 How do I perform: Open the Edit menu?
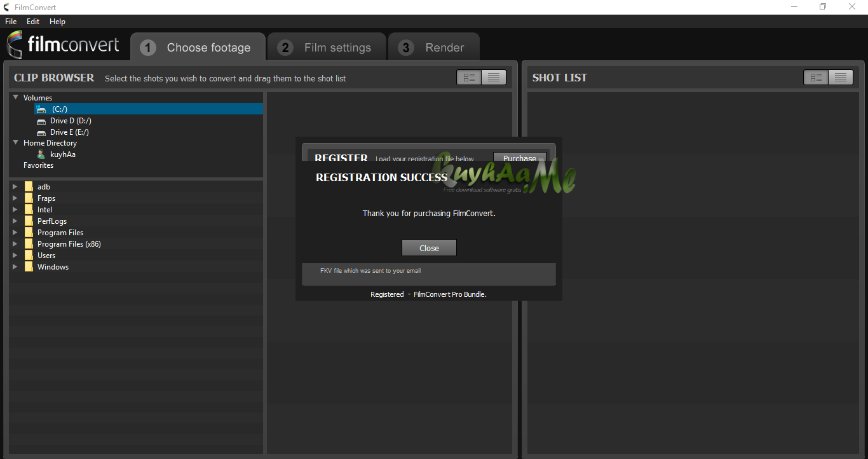tap(33, 22)
